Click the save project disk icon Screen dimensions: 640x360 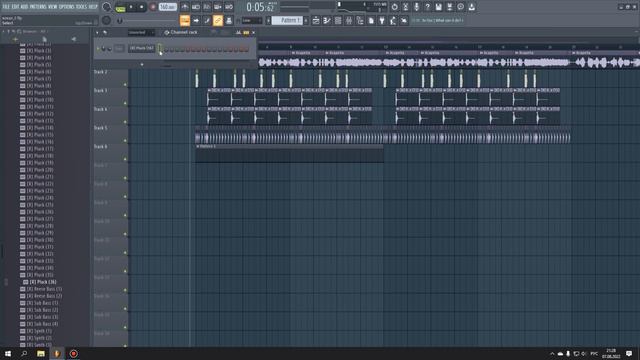click(x=438, y=7)
